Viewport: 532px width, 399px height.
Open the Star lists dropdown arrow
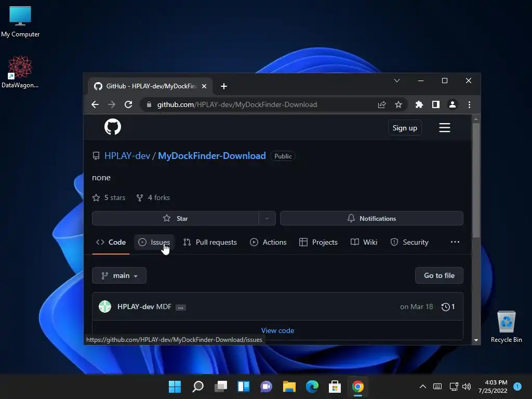(x=267, y=219)
